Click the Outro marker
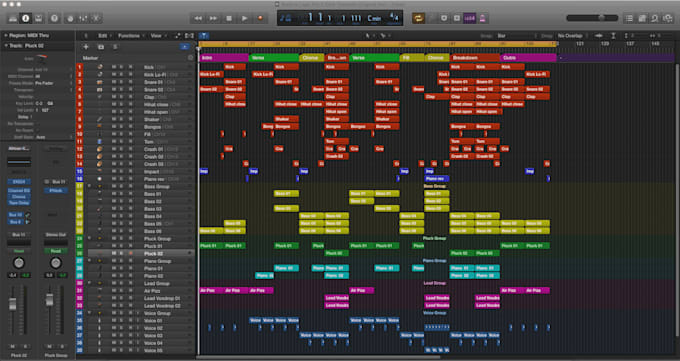Image resolution: width=680 pixels, height=361 pixels. point(528,58)
